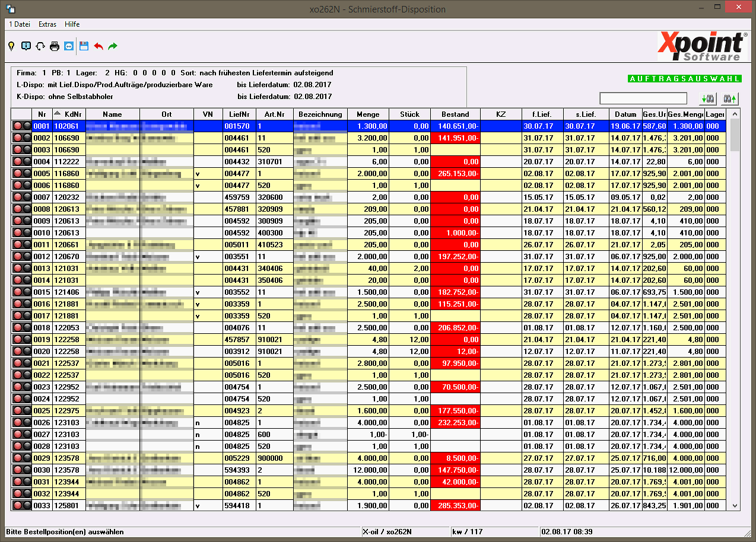Open the info speech-bubble icon

click(26, 46)
